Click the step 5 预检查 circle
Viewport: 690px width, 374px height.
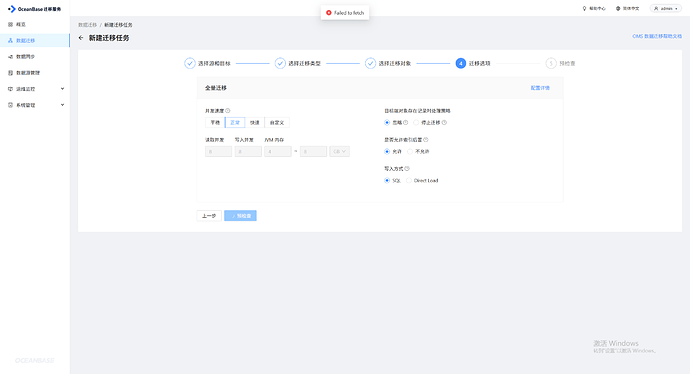click(551, 63)
